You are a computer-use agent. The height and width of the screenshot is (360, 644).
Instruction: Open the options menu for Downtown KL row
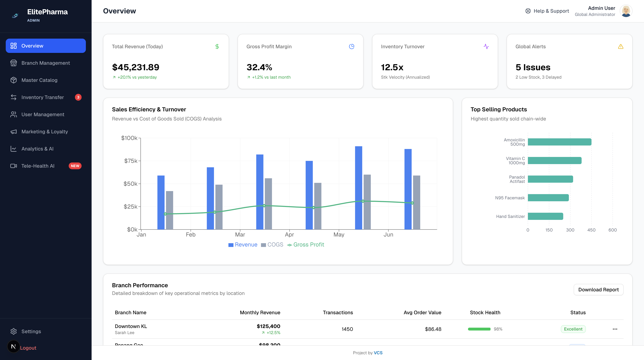(615, 329)
